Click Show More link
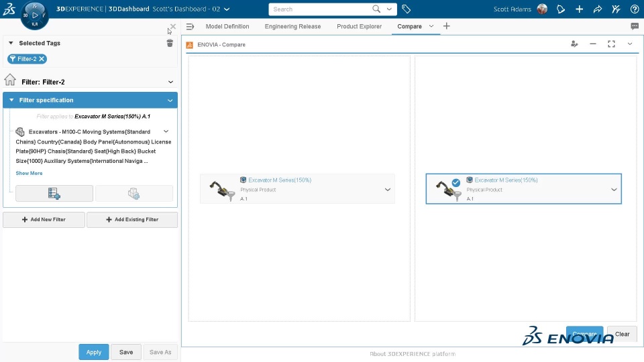644x362 pixels. [29, 173]
